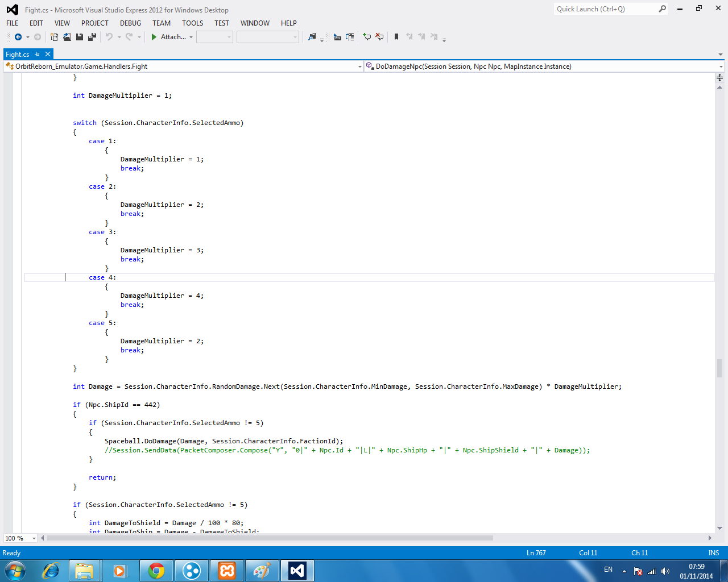The width and height of the screenshot is (728, 582).
Task: Open the DEBUG menu
Action: (x=130, y=23)
